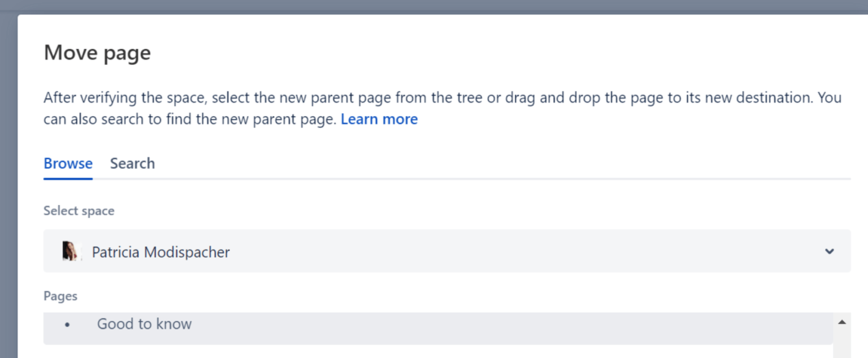The width and height of the screenshot is (868, 358).
Task: Open the Select space dropdown
Action: 447,251
